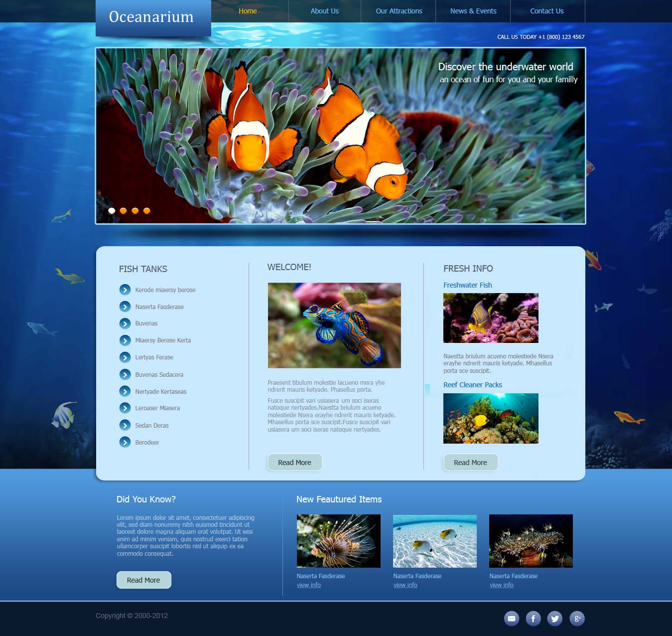Open the Buvenas Sedacera link
Viewport: 672px width, 636px height.
click(159, 375)
